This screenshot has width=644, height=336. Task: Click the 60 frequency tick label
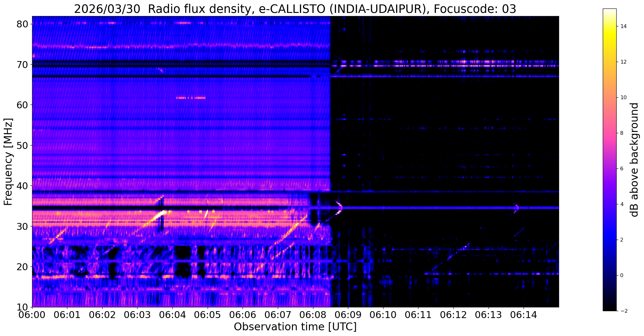click(23, 105)
